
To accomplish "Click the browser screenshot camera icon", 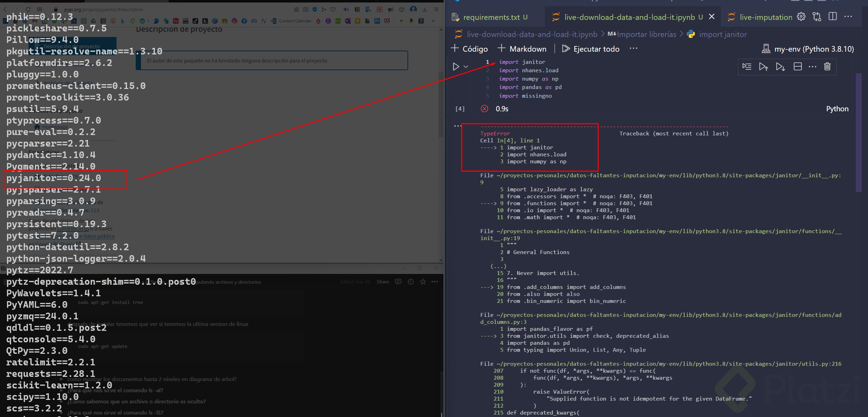I will (x=306, y=9).
